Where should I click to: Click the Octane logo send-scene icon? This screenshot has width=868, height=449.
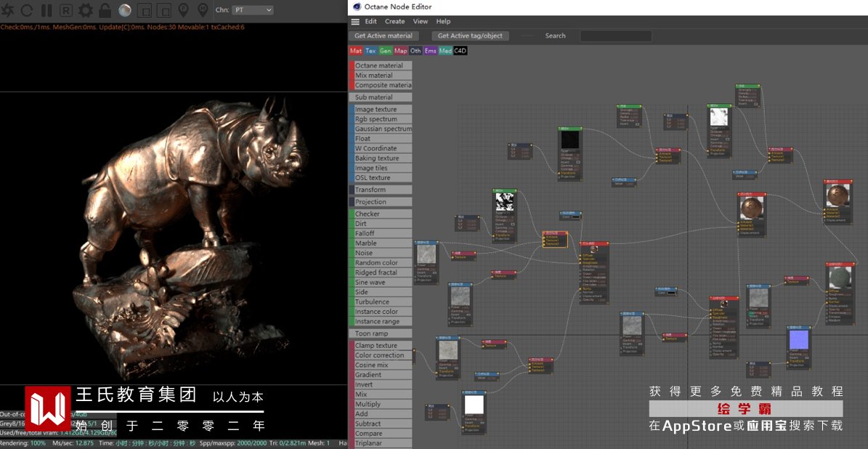[7, 10]
